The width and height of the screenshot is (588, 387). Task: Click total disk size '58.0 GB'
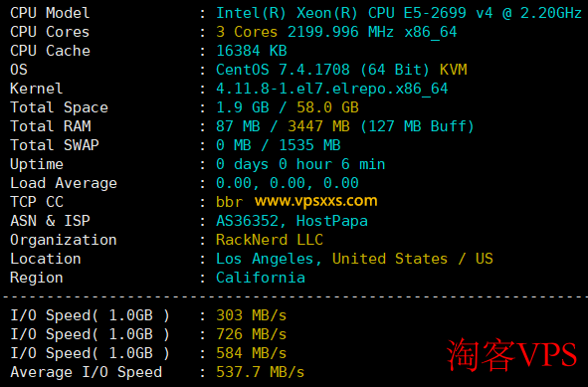coord(327,107)
